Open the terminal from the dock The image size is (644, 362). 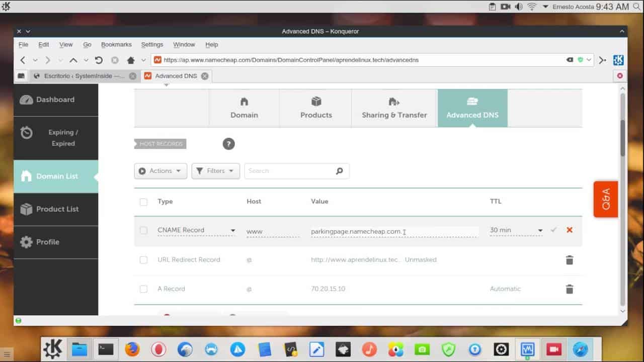[106, 349]
